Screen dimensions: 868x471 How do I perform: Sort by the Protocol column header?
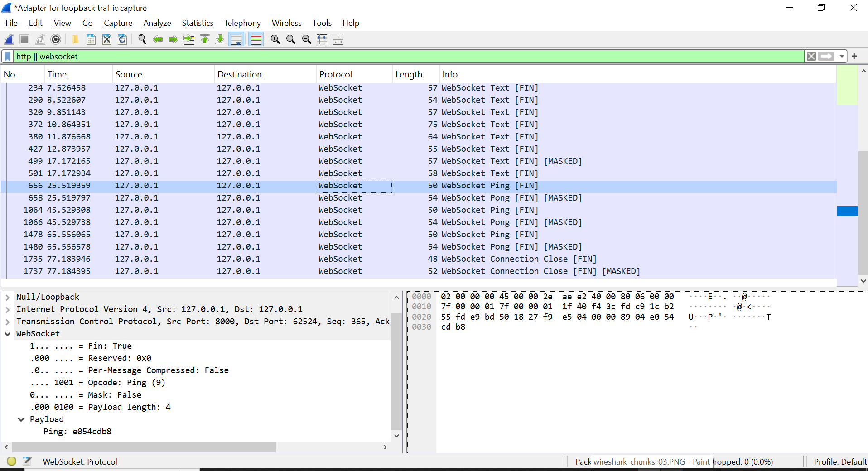coord(354,74)
